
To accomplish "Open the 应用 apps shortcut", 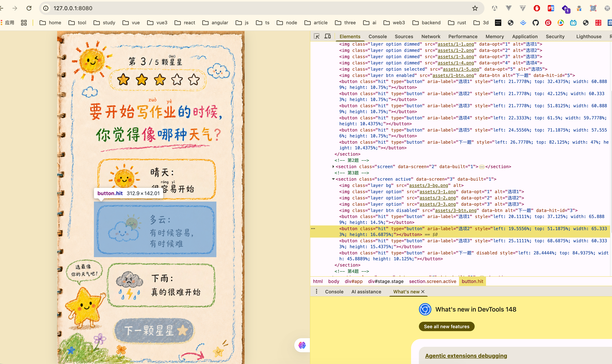I will pos(7,23).
